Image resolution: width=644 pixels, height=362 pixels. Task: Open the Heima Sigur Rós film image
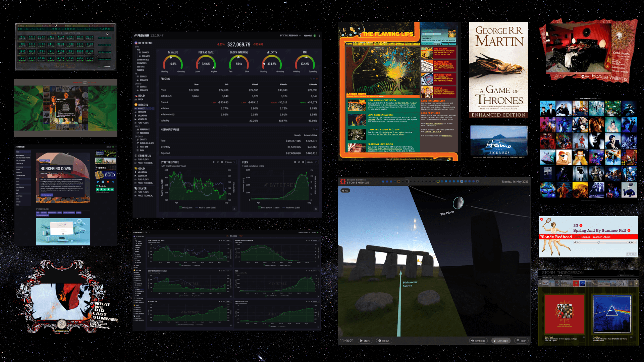click(x=499, y=141)
